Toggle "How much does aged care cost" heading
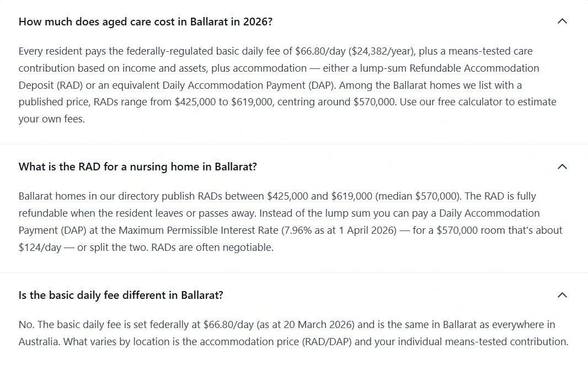588x365 pixels. click(146, 22)
